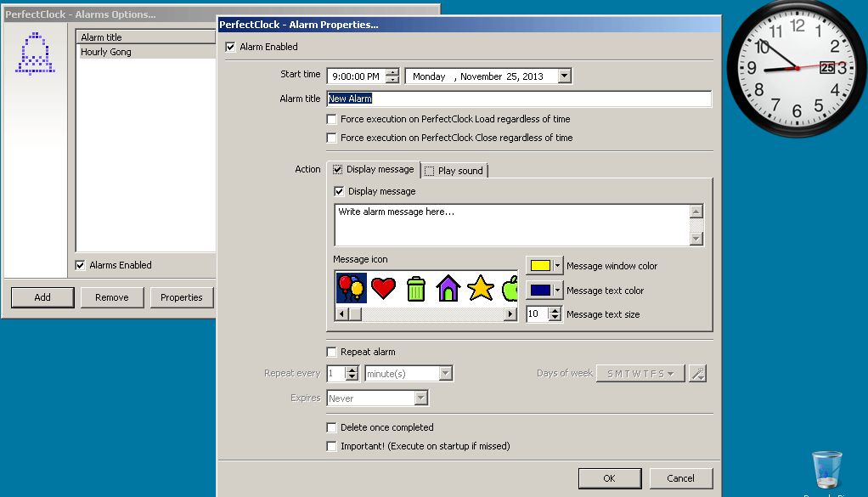868x497 pixels.
Task: Click the edit icon beside Days of week
Action: (x=697, y=374)
